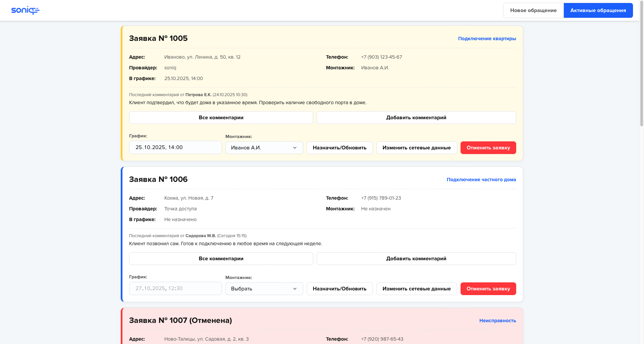Screen dimensions: 644x344
Task: Switch to Активные обращения tab
Action: [x=598, y=10]
